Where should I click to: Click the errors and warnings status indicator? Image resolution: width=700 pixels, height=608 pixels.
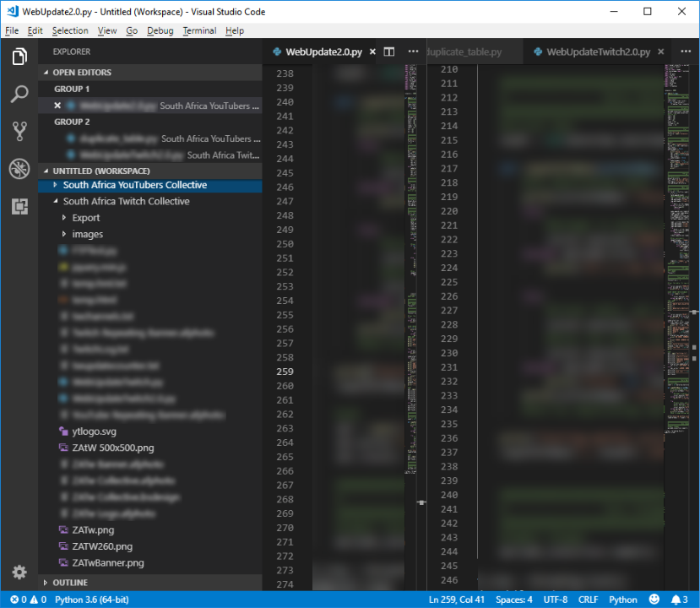point(29,600)
